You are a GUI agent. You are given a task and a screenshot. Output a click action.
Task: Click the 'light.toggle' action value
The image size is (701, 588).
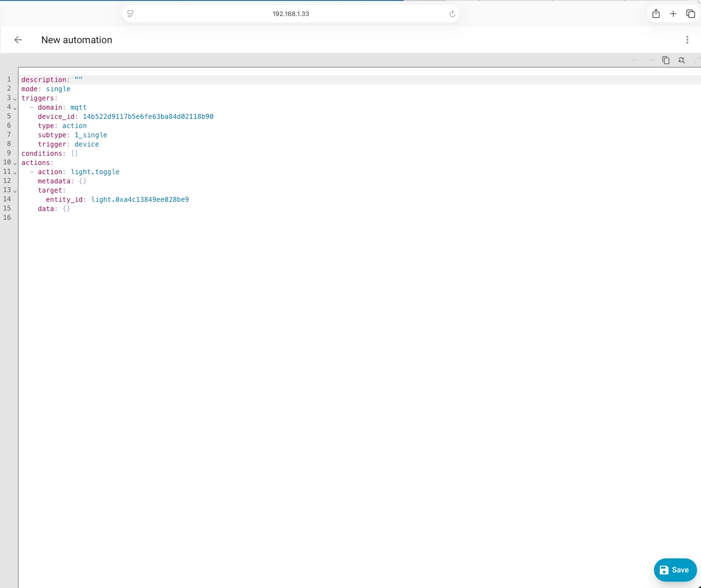tap(95, 172)
